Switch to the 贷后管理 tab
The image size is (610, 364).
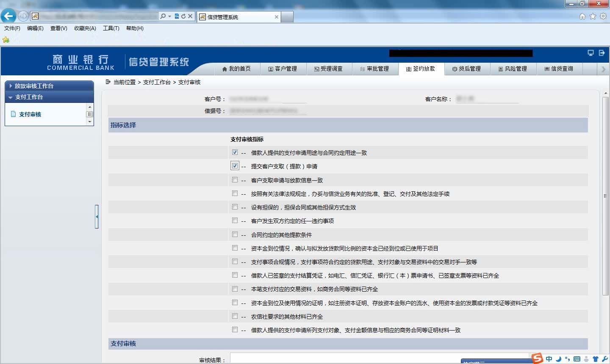(467, 69)
